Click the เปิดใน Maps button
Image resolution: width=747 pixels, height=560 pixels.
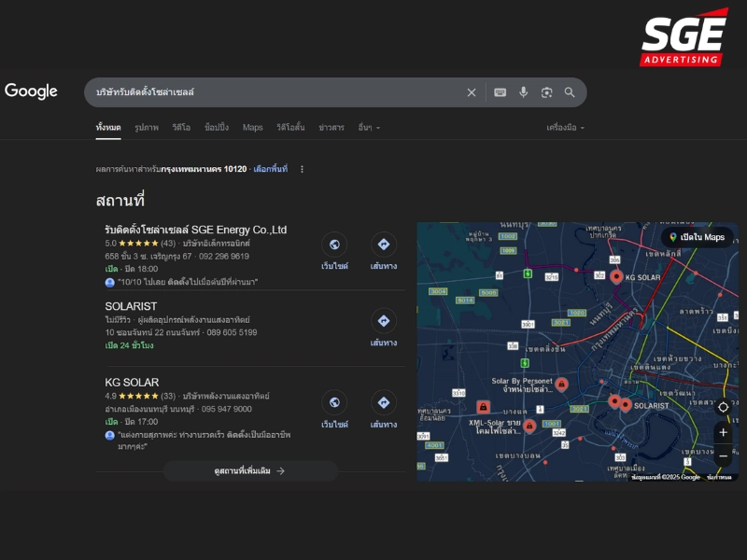[x=697, y=237]
